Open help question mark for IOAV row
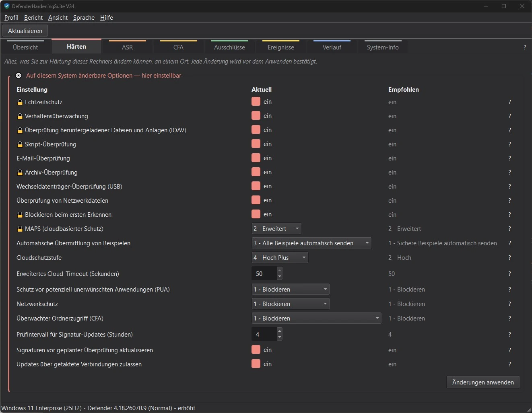 coord(509,130)
